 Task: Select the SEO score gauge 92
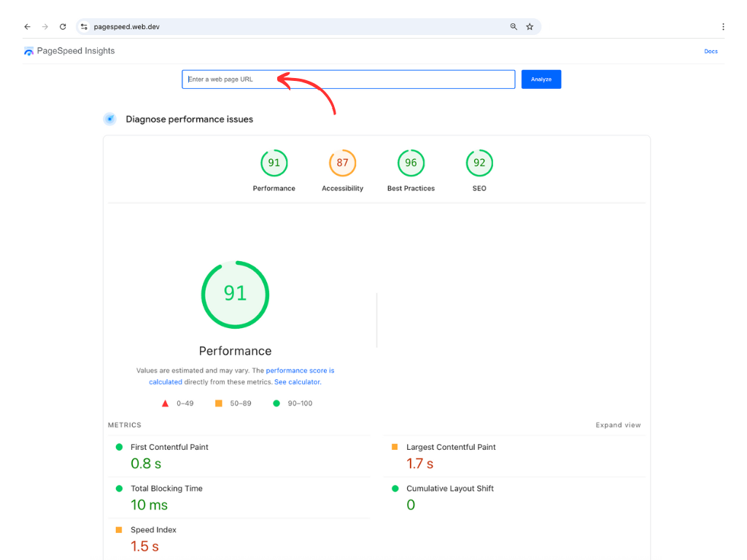pos(479,163)
